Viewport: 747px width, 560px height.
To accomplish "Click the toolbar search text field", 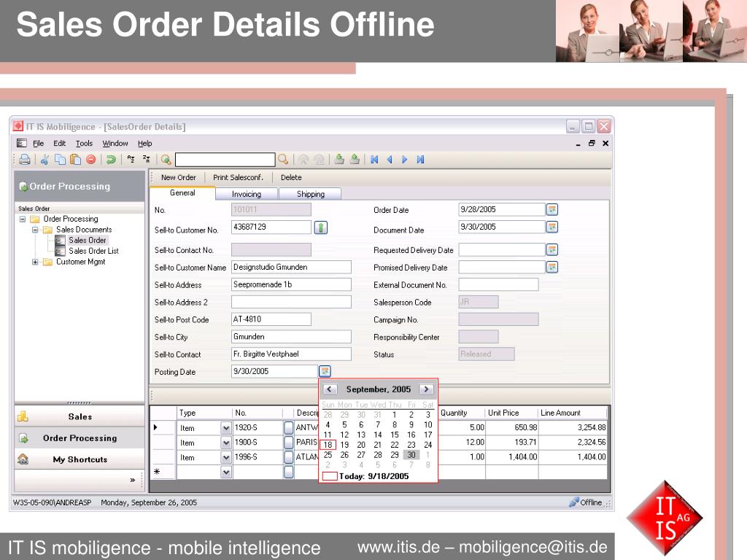I will 225,160.
